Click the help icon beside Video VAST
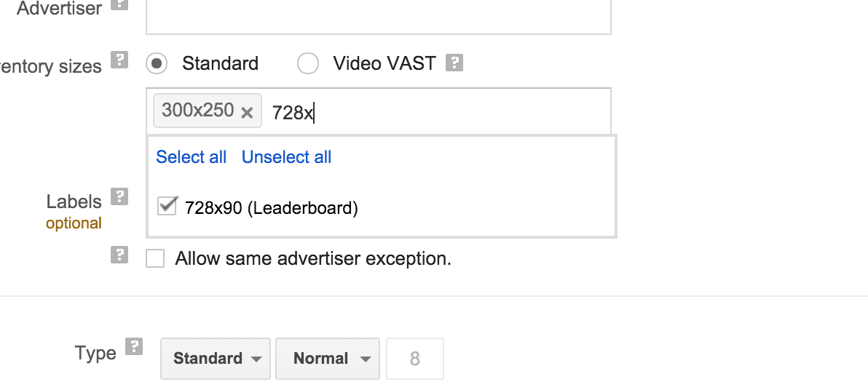 [x=454, y=63]
